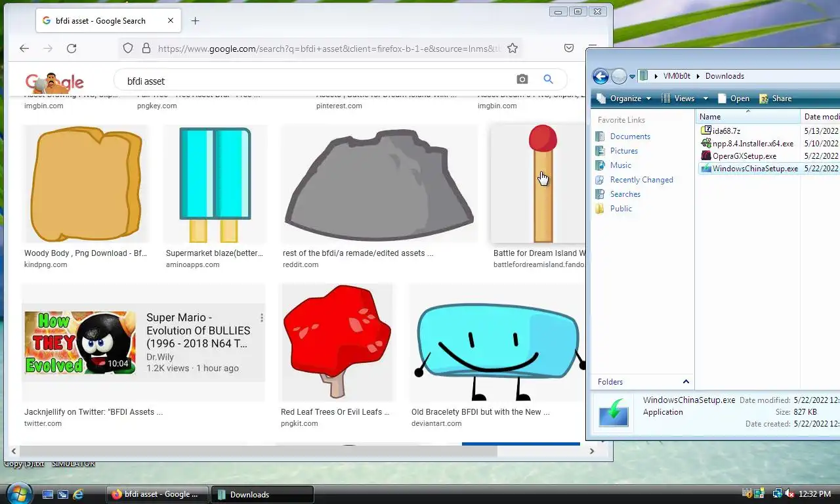Viewport: 840px width, 504px height.
Task: Click the muted volume tray icon
Action: pos(789,493)
